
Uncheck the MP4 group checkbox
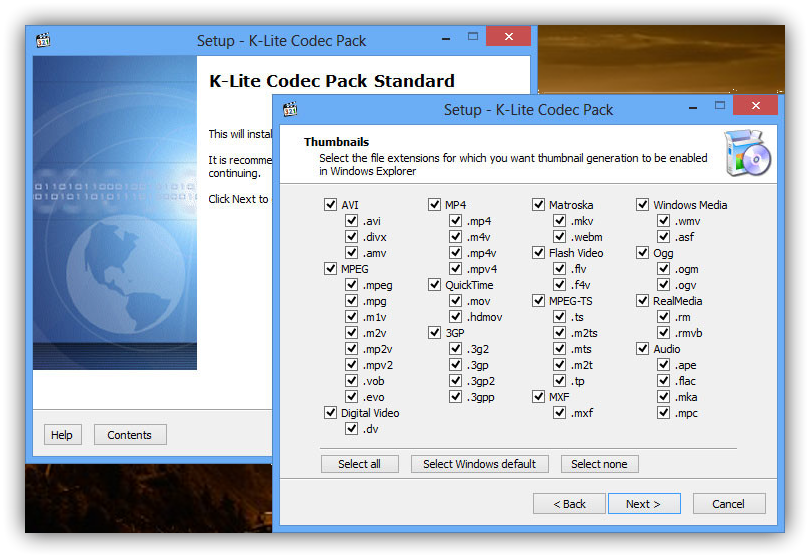tap(434, 205)
